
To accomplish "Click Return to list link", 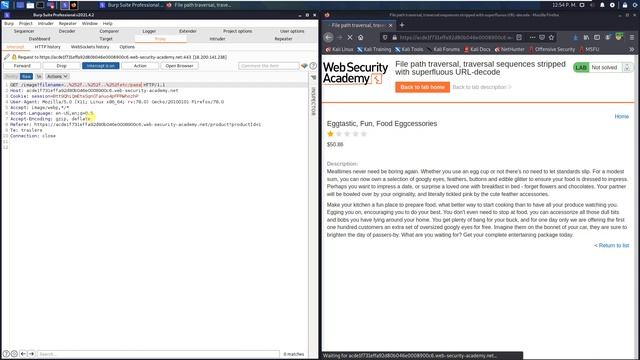I will [611, 245].
